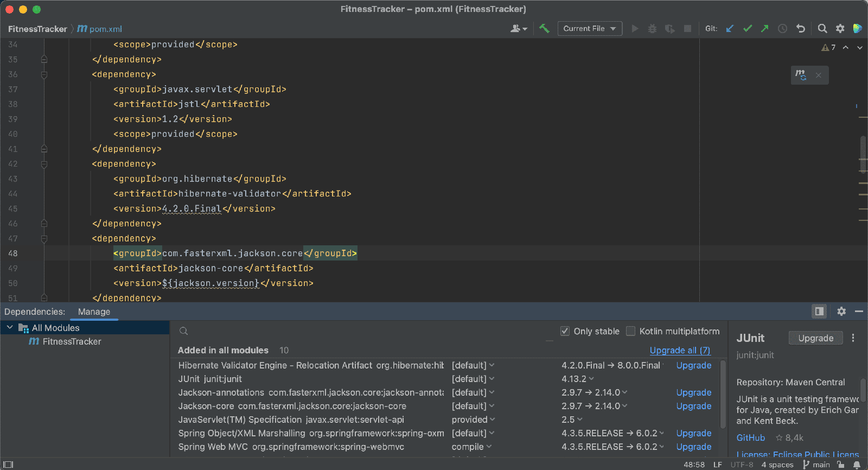Open the JUnit GitHub link
This screenshot has height=470, width=868.
pos(750,437)
